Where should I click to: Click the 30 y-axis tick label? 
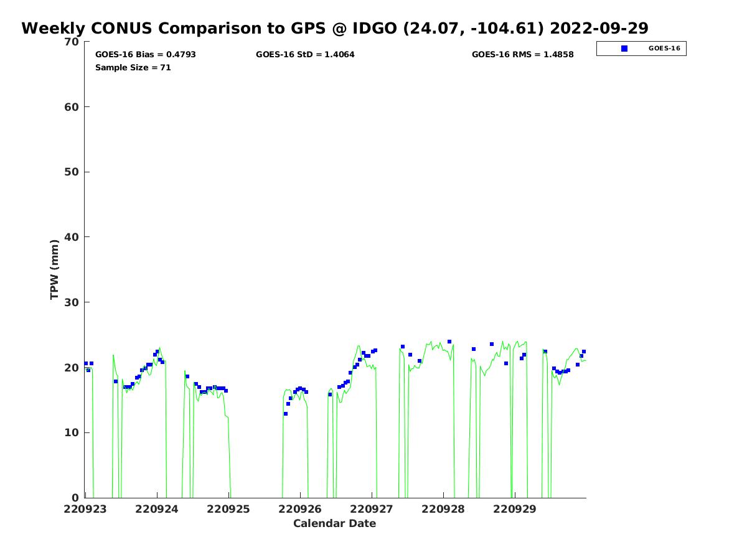[72, 302]
